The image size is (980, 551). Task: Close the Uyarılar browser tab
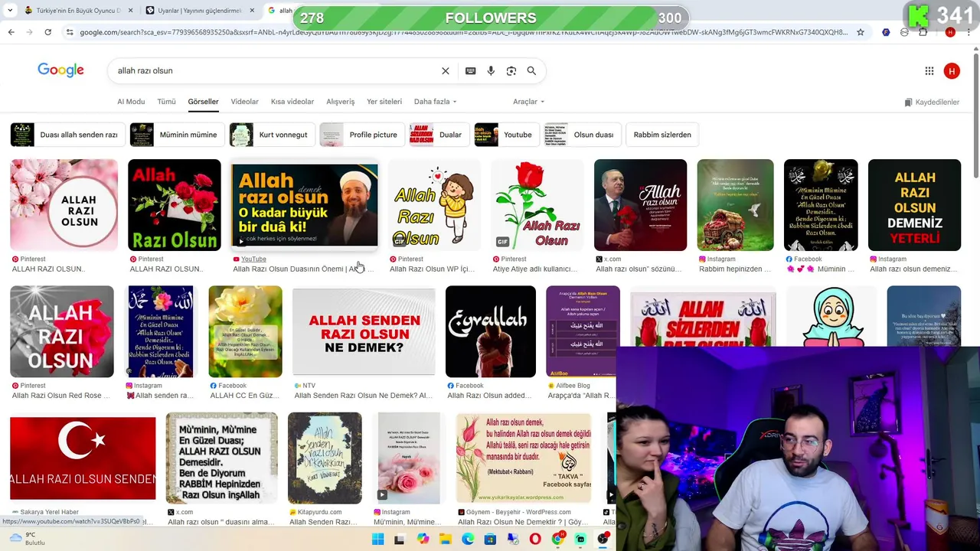[252, 11]
